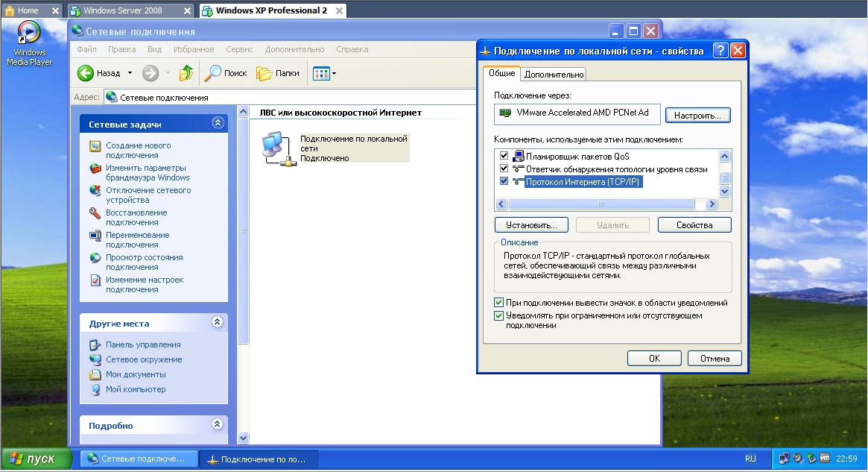Click the My Documents folder icon
Viewport: 868px width, 472px height.
coord(95,374)
